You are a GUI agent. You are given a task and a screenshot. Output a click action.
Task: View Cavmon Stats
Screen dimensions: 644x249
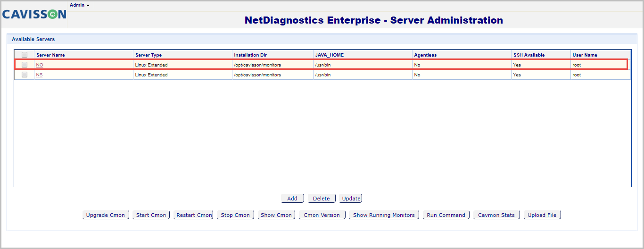tap(496, 215)
